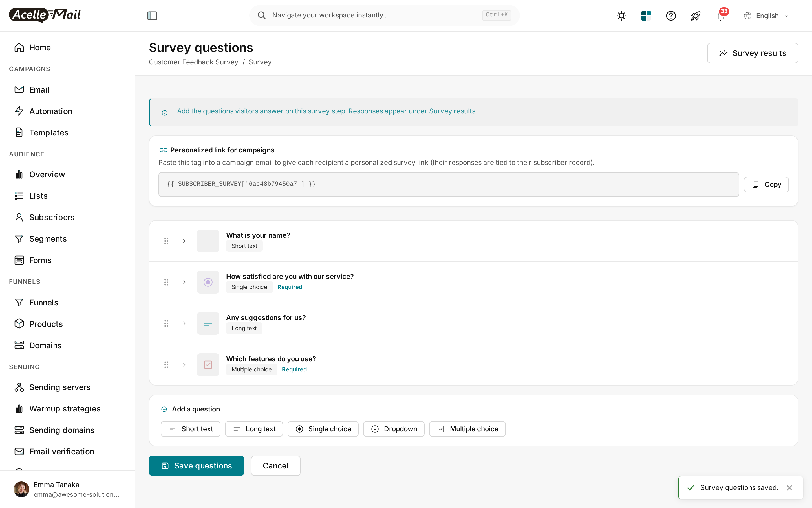Click short text icon of name question

pyautogui.click(x=208, y=241)
